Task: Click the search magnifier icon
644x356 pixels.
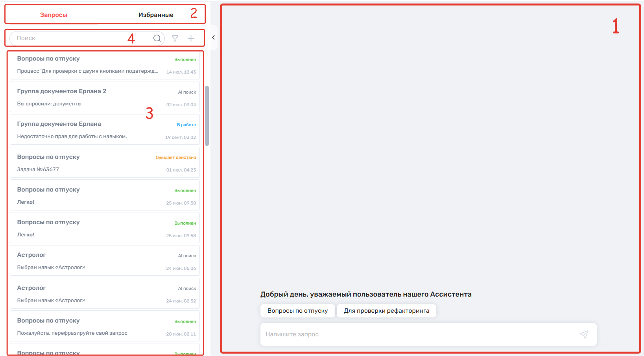Action: coord(157,38)
